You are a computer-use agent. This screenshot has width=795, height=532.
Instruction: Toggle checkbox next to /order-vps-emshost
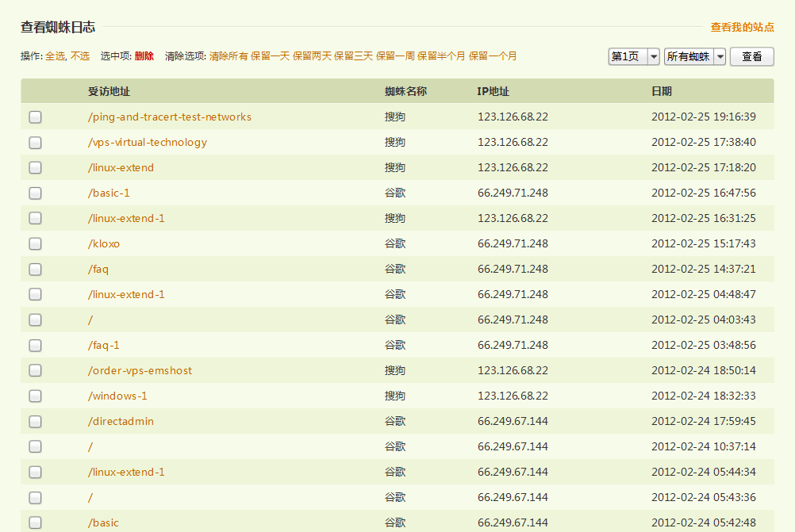[35, 371]
